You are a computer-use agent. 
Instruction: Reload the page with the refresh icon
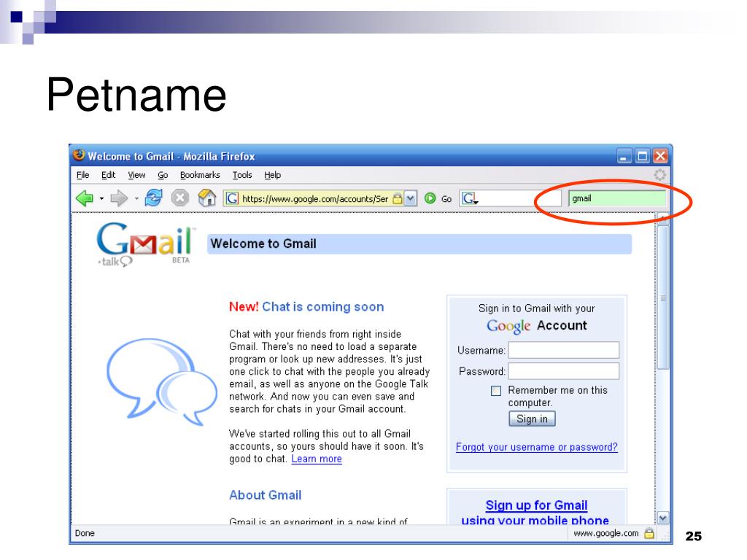[x=154, y=198]
